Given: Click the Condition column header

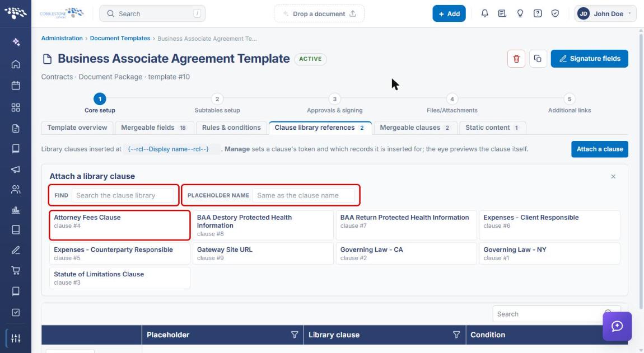Looking at the screenshot, I should point(547,335).
